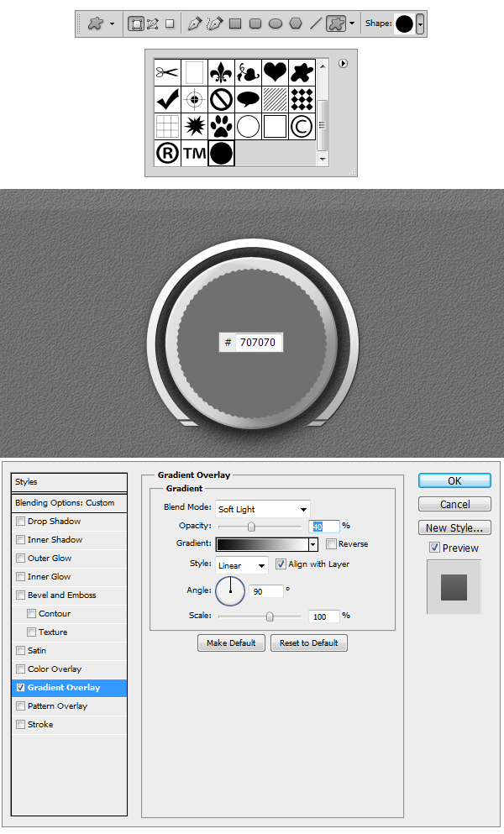The width and height of the screenshot is (504, 834).
Task: Select the Ellipse tool
Action: click(x=276, y=24)
